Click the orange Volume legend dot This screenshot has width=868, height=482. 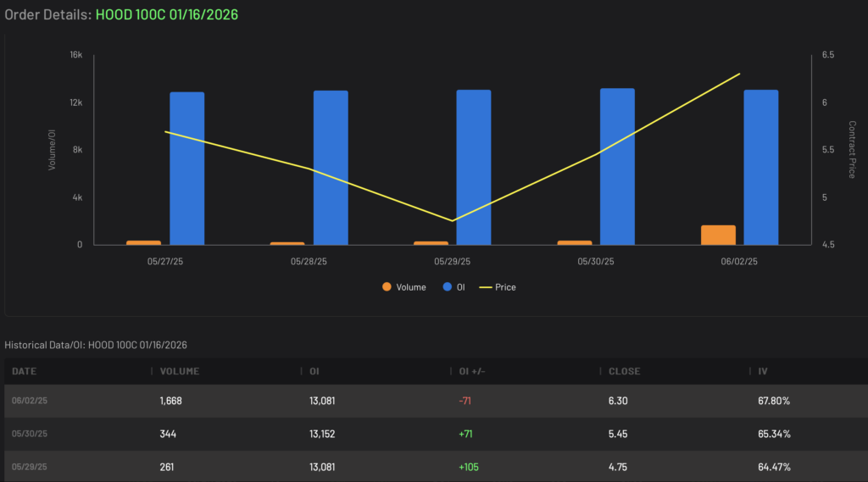click(387, 286)
